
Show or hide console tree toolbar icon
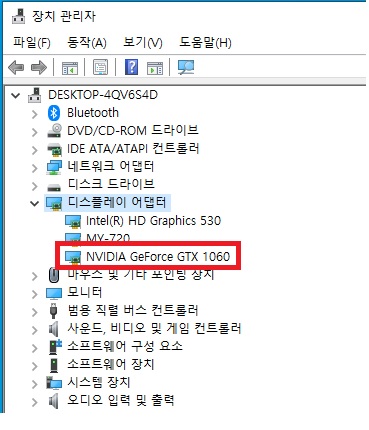[70, 68]
